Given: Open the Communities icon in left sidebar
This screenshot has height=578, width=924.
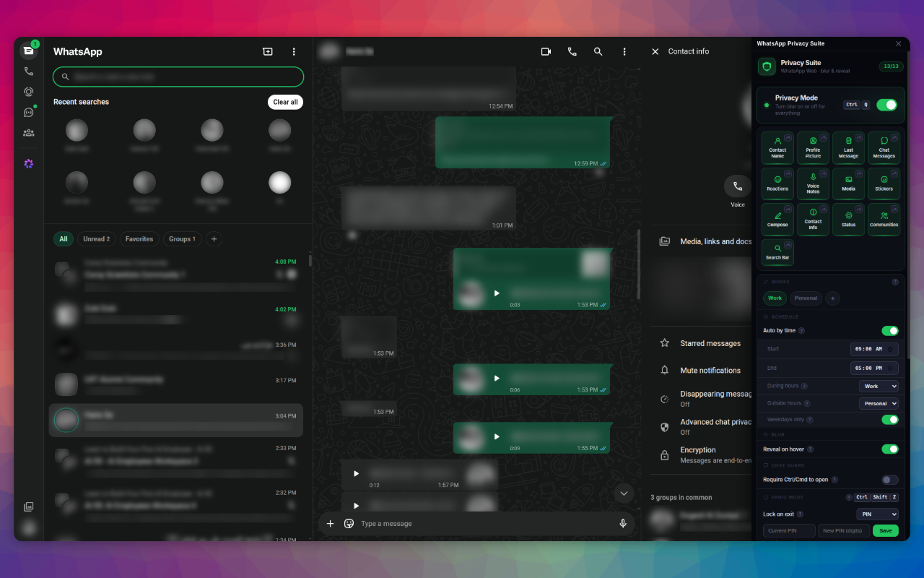Looking at the screenshot, I should click(x=28, y=133).
